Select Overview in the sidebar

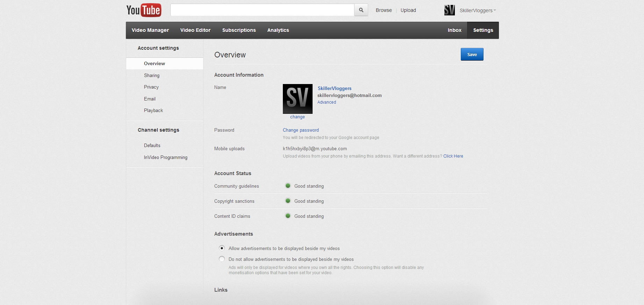pos(165,63)
